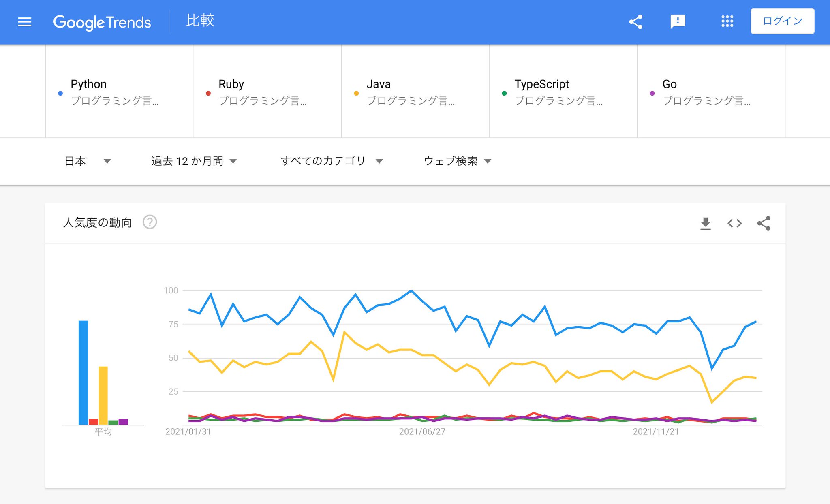Click the ログイン button
The image size is (830, 504).
tap(782, 21)
